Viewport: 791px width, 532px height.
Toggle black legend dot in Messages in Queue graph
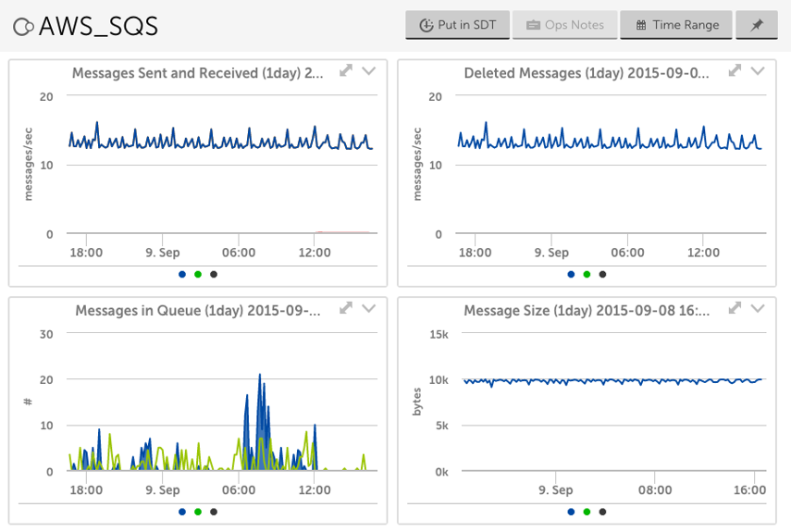click(214, 512)
